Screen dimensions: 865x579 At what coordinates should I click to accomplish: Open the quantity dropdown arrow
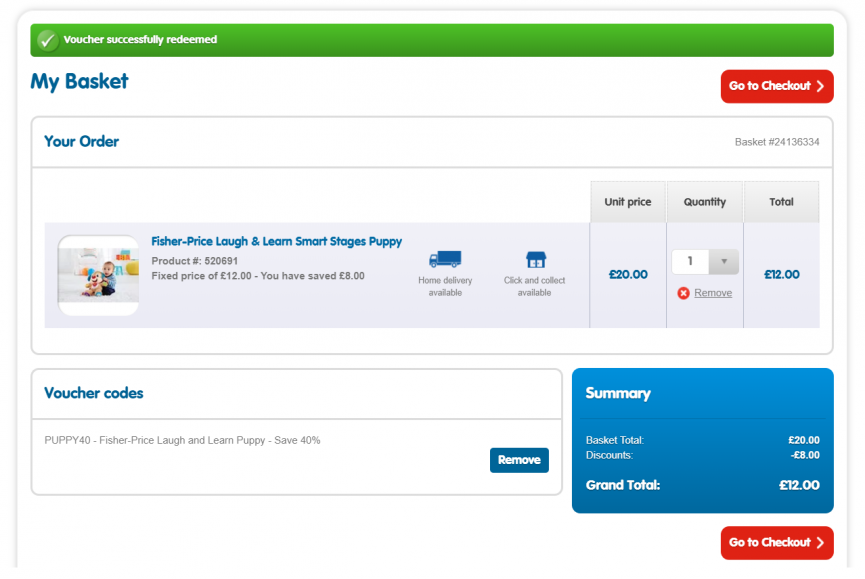[724, 261]
